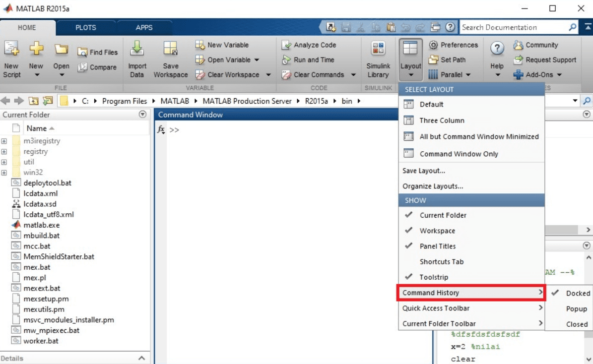
Task: Click Run and Time profiler
Action: 308,60
